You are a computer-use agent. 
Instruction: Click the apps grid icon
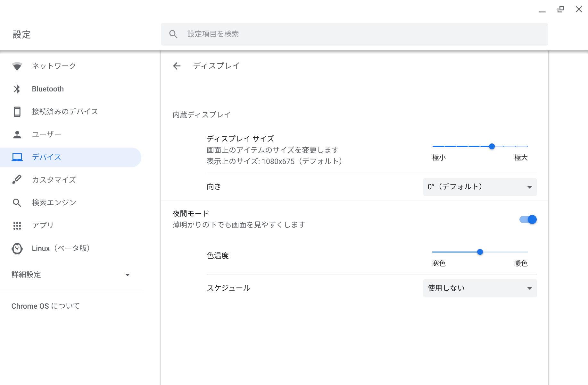coord(17,226)
